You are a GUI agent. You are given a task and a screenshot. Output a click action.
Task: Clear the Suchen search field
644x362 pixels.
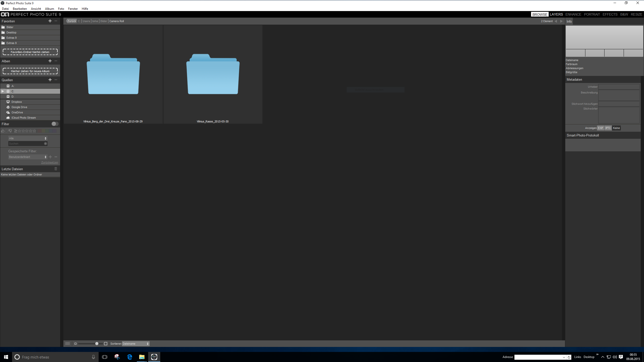click(x=46, y=144)
